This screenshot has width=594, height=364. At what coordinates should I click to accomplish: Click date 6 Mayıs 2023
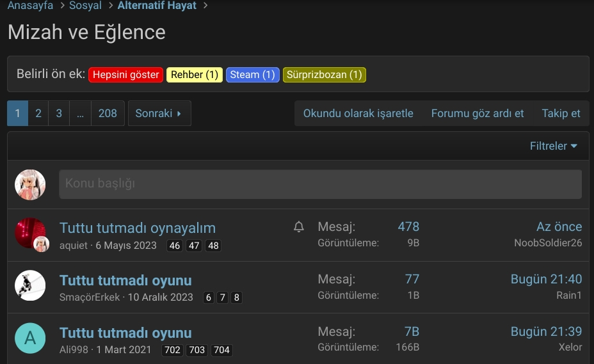coord(125,246)
